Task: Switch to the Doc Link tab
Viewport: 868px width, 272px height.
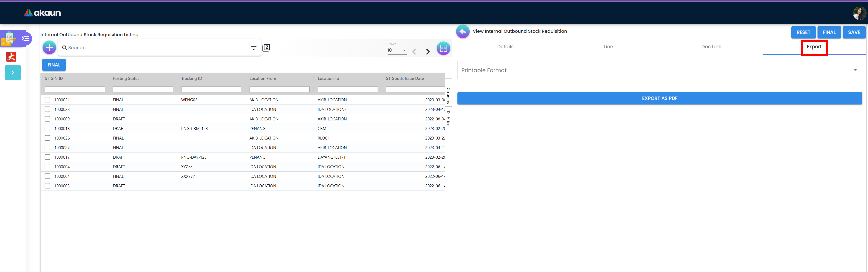Action: click(711, 46)
